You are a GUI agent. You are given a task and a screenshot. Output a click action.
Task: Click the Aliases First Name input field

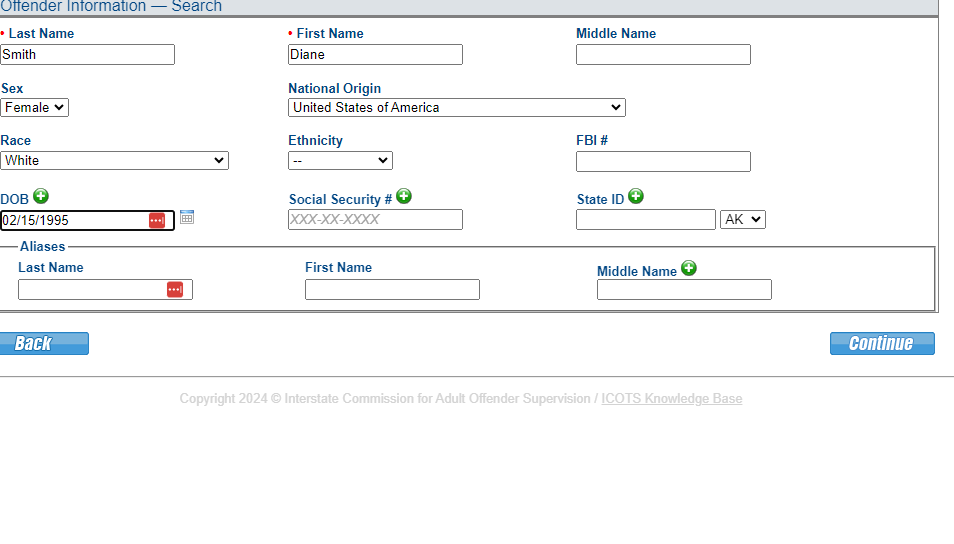click(392, 290)
